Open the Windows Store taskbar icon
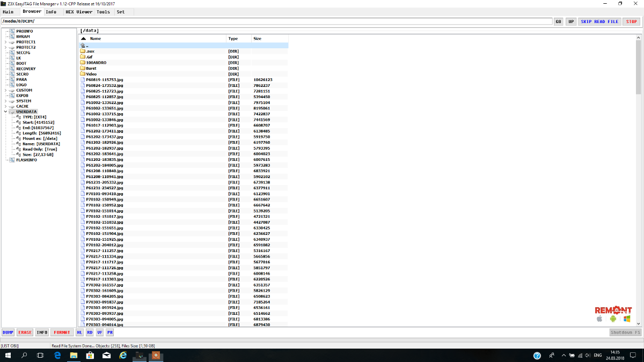Screen dimensions: 644x362 [90, 356]
